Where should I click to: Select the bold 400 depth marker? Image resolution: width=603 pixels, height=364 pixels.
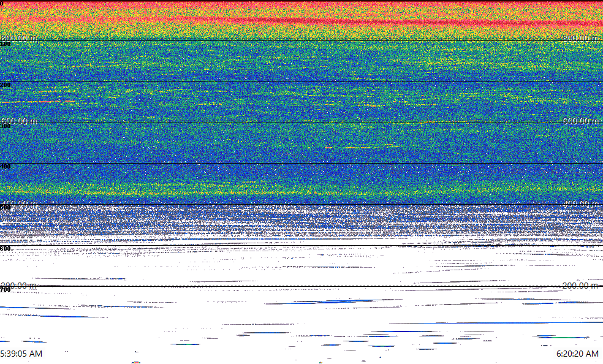coord(6,167)
